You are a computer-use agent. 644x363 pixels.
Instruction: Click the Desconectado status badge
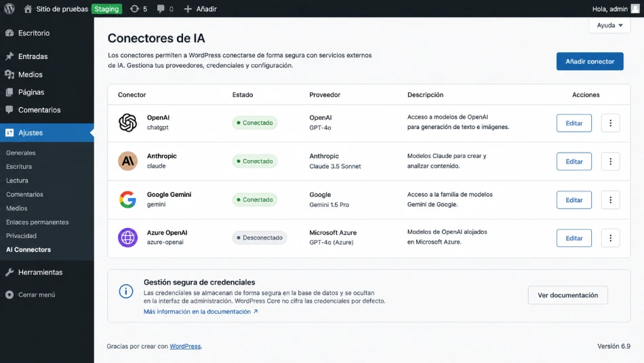[x=260, y=237]
